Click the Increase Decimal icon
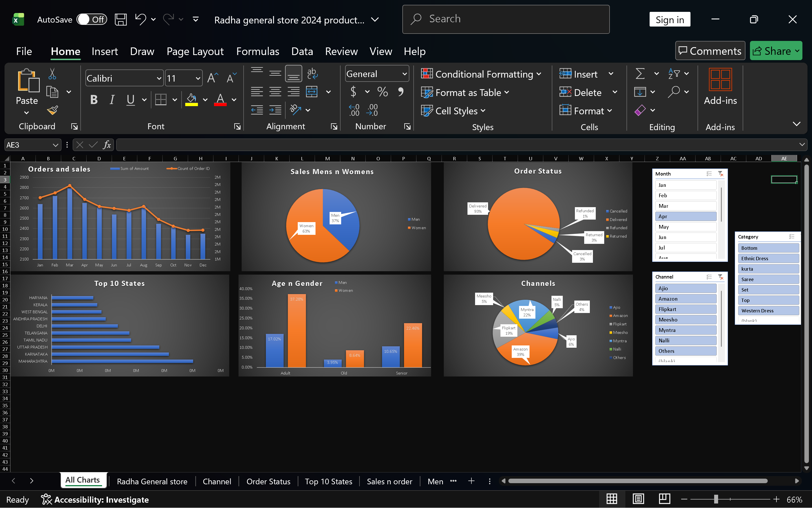Viewport: 812px width, 508px height. coord(354,110)
